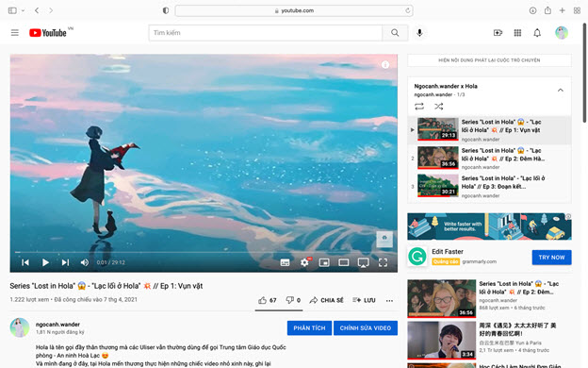Image resolution: width=588 pixels, height=368 pixels.
Task: Click the Safari URL address bar
Action: pos(294,10)
